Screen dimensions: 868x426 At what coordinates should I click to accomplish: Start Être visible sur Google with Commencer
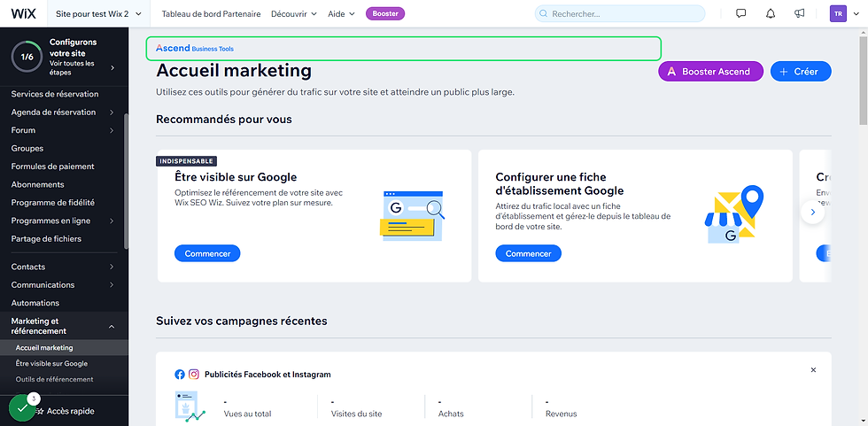pyautogui.click(x=207, y=253)
